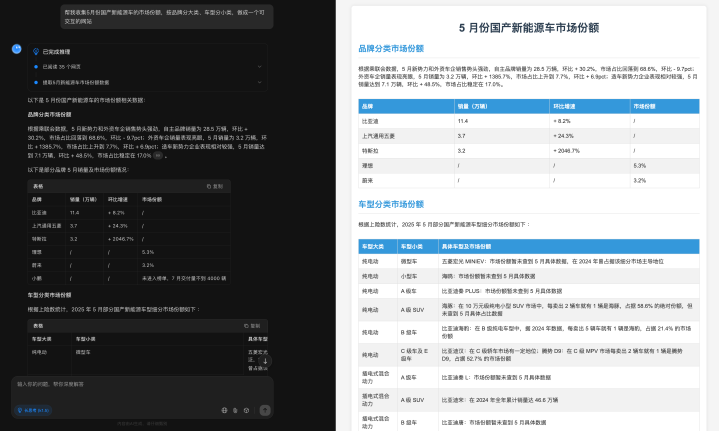Viewport: 719px width, 431px height.
Task: Click the blue assistant avatar icon
Action: pos(17,49)
